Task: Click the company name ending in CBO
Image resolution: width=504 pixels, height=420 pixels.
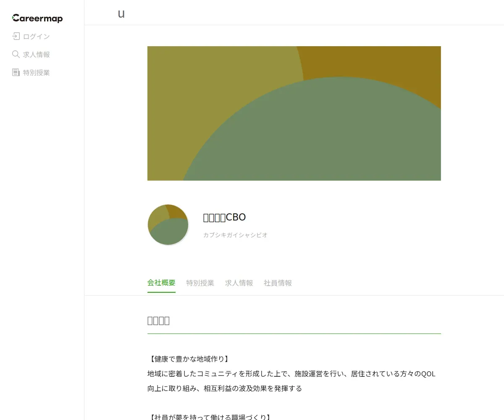Action: (224, 217)
